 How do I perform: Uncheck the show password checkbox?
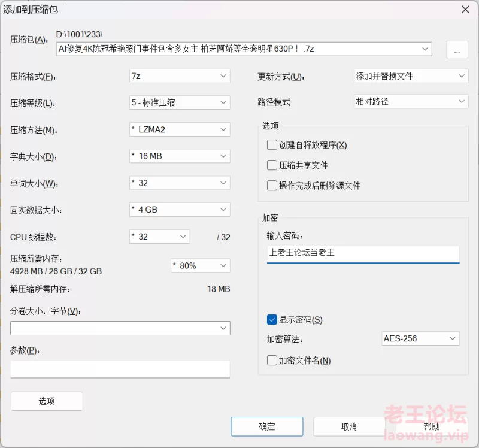click(x=272, y=320)
